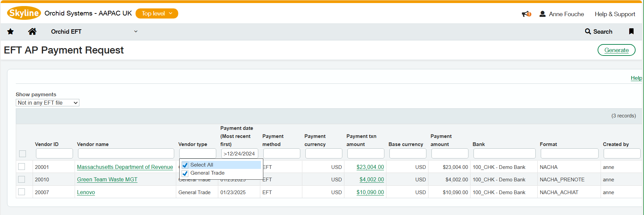Toggle the Select All checkbox in filter
The image size is (644, 215).
(185, 165)
